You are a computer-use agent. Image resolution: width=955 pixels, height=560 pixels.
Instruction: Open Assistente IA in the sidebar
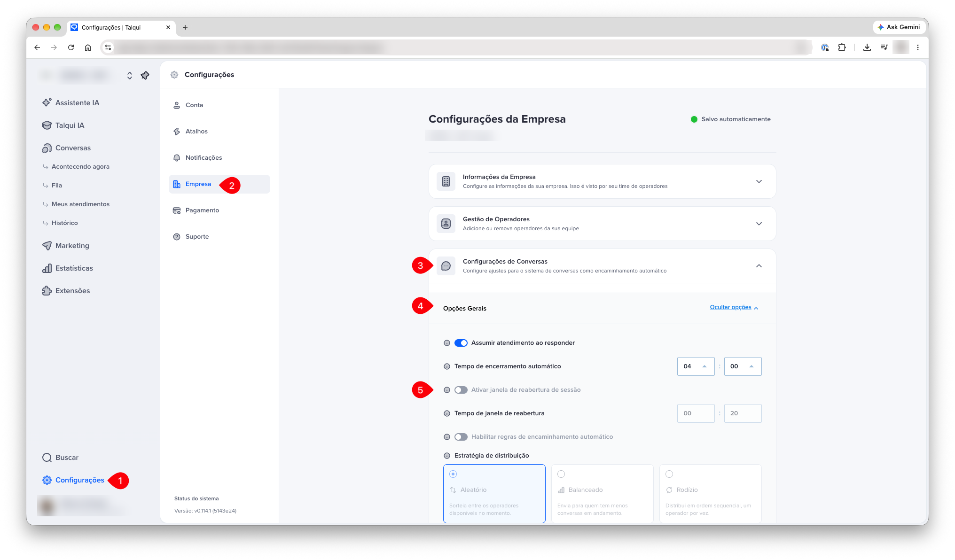point(70,102)
